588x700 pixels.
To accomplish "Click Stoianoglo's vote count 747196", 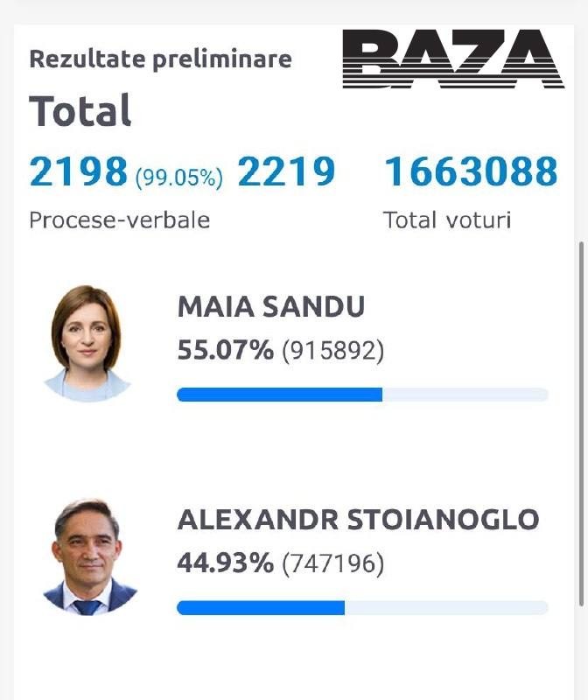I will 333,563.
